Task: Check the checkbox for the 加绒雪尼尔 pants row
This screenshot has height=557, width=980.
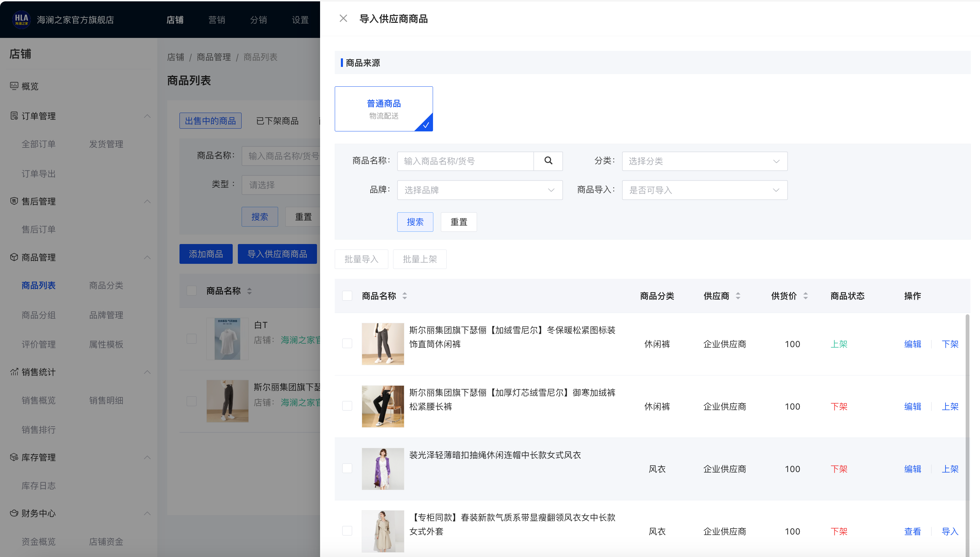Action: 347,343
